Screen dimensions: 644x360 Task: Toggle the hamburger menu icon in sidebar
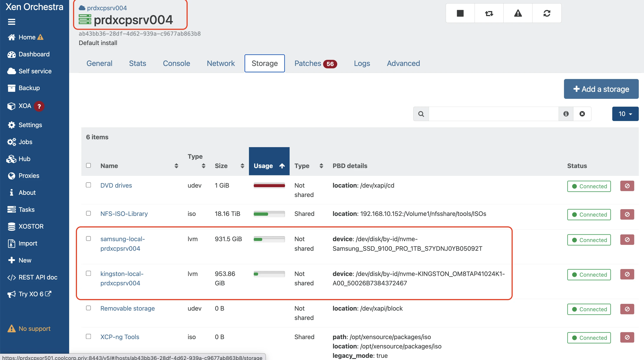[12, 22]
